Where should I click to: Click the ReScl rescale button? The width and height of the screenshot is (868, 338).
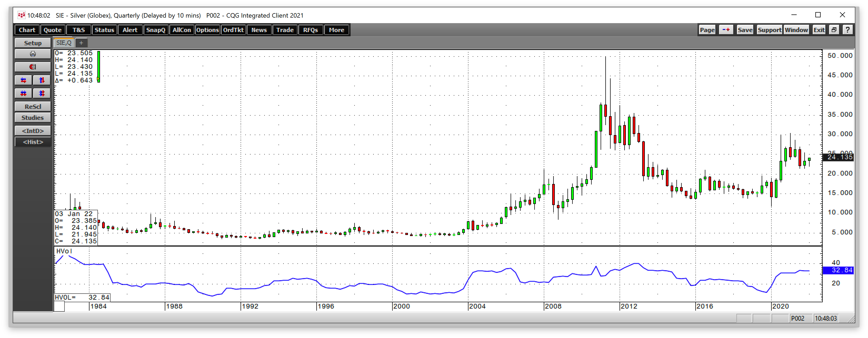click(33, 106)
